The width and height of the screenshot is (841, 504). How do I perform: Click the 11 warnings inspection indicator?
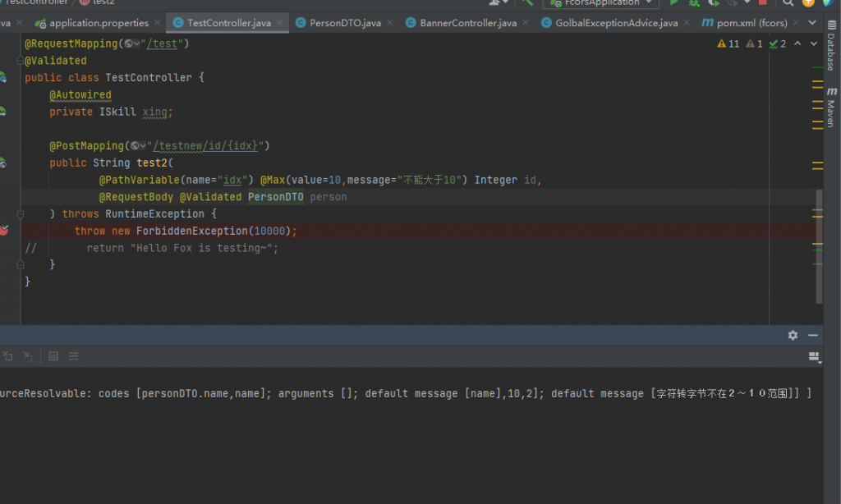tap(728, 44)
